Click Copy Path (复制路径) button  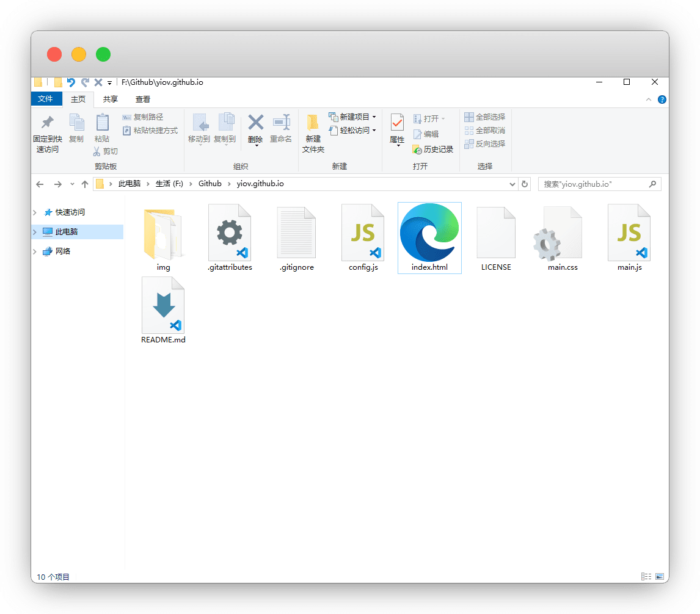point(143,117)
